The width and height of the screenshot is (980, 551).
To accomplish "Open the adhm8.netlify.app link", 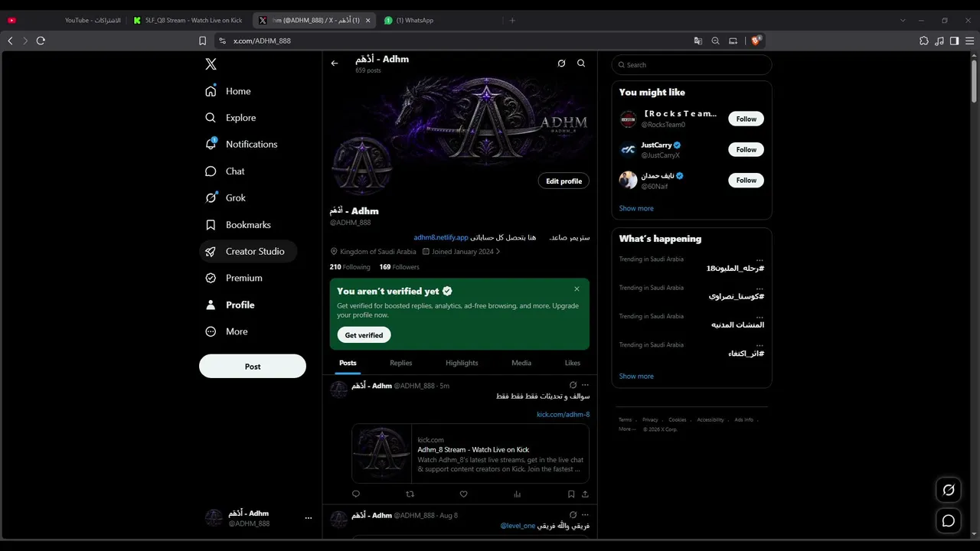I will pos(441,238).
